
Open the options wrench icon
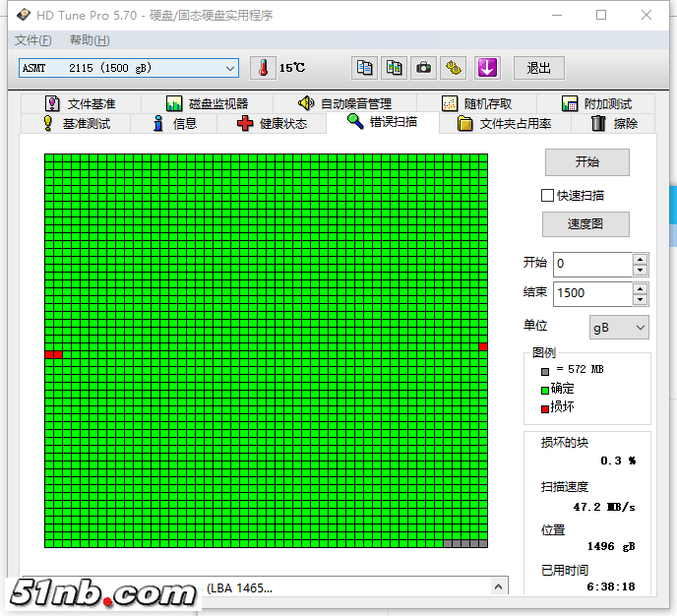453,68
